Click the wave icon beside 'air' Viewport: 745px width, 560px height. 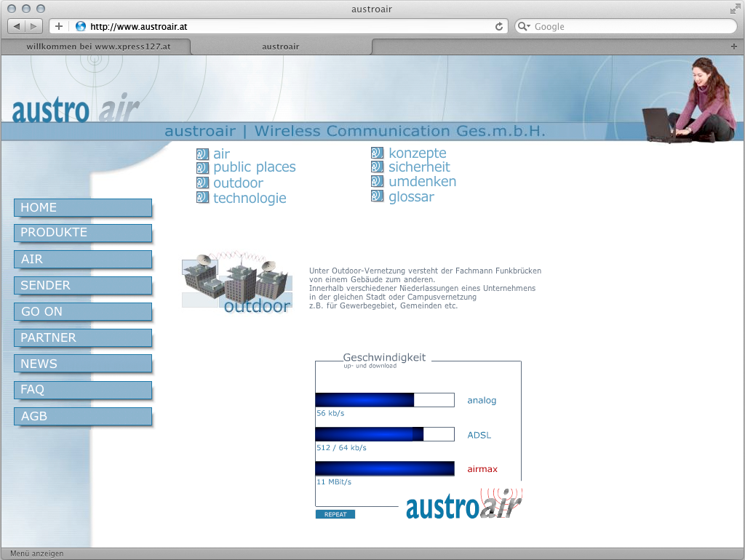[202, 154]
